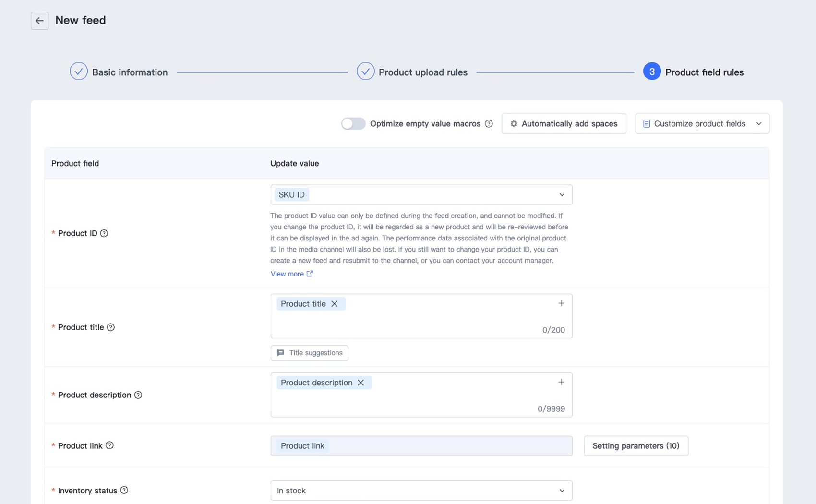Expand the Customize product fields dropdown
The height and width of the screenshot is (504, 816).
[702, 124]
